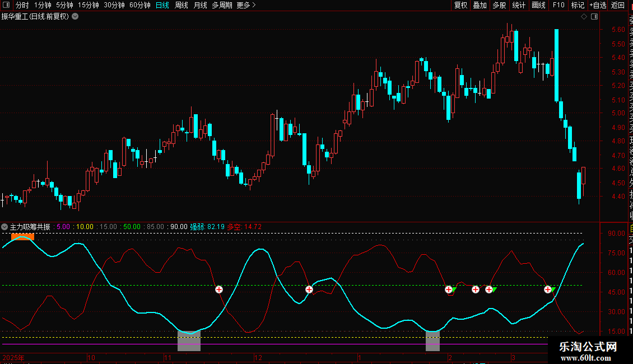Open the 画线 drawing tools

point(538,5)
